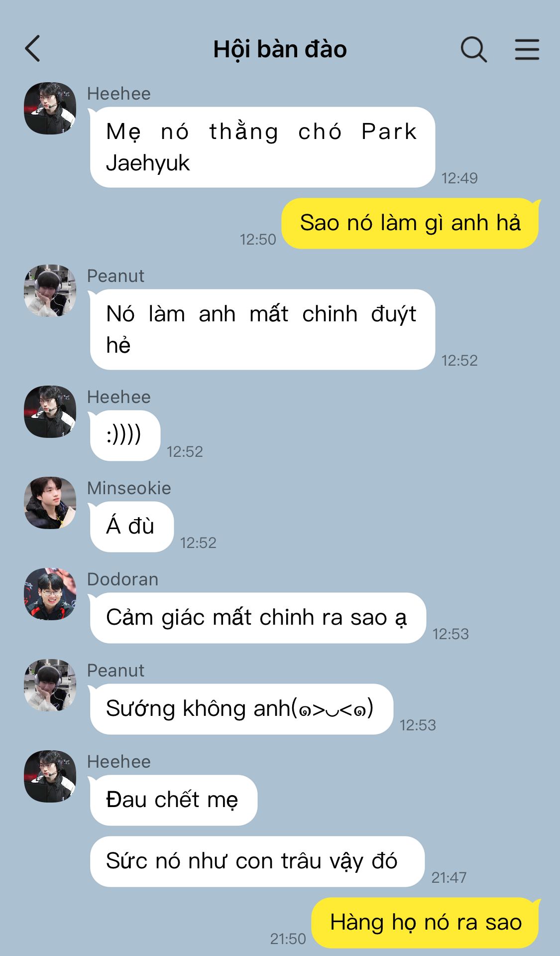Tap the 'Á đù' message bubble
Viewport: 560px width, 956px height.
[x=131, y=527]
